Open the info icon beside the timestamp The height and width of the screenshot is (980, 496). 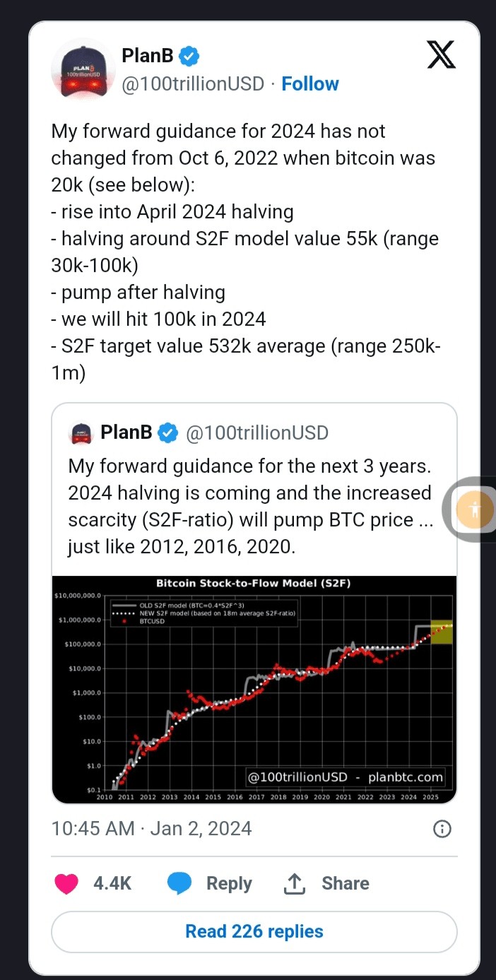pyautogui.click(x=442, y=829)
